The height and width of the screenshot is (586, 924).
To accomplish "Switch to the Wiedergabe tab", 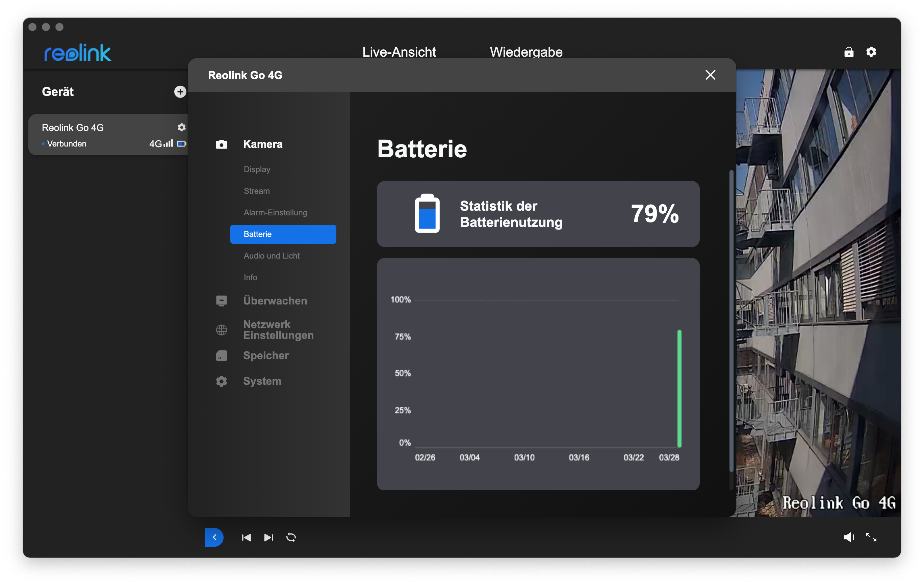I will coord(526,52).
